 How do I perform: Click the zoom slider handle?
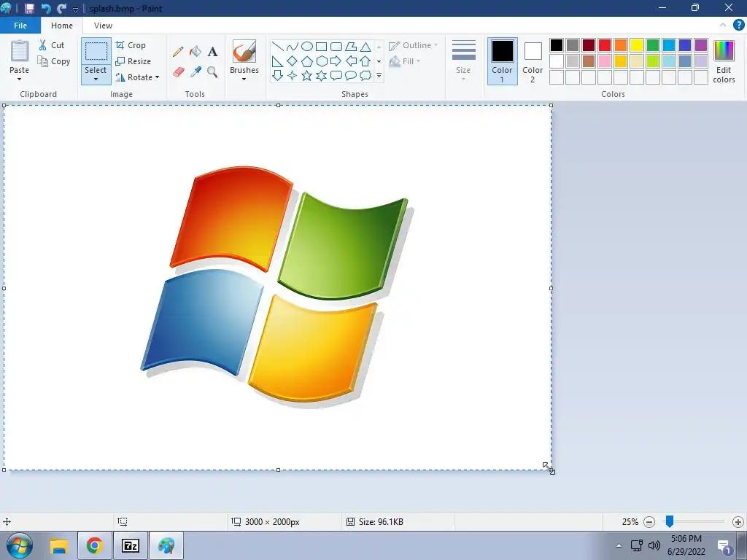(x=670, y=521)
